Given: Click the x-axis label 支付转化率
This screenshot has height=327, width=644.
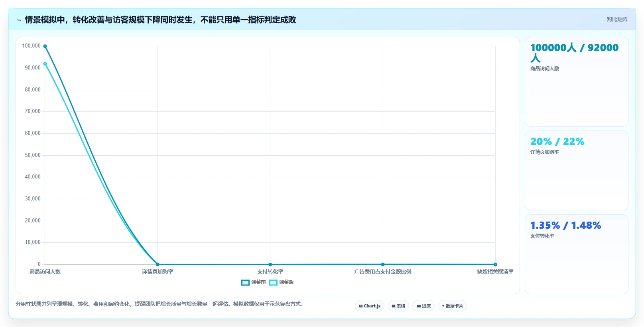Looking at the screenshot, I should pos(270,272).
